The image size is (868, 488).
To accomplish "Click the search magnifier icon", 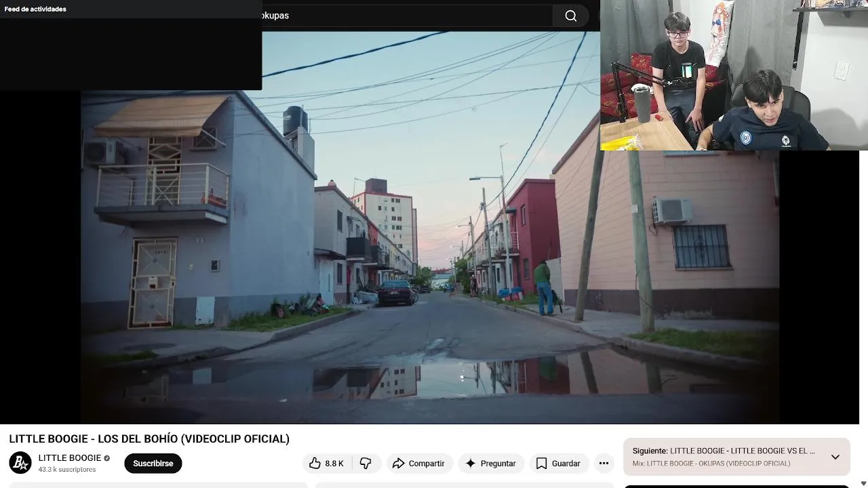I will (571, 16).
